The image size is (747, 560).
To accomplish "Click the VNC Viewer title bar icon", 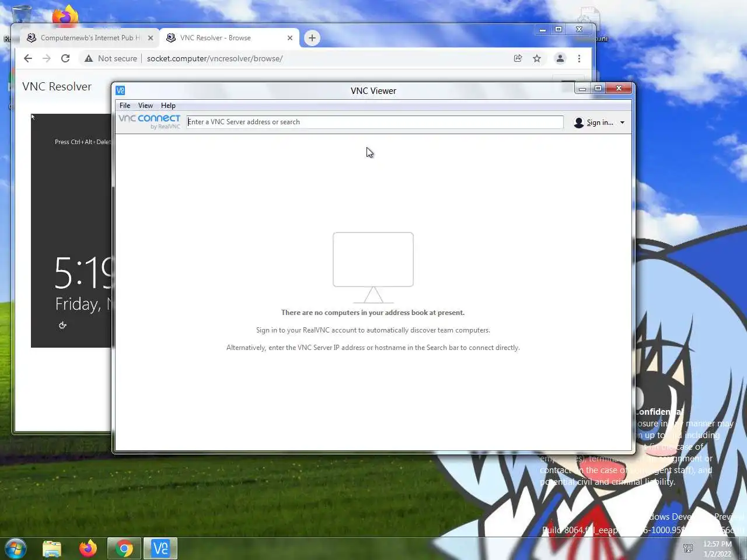I will click(x=120, y=90).
